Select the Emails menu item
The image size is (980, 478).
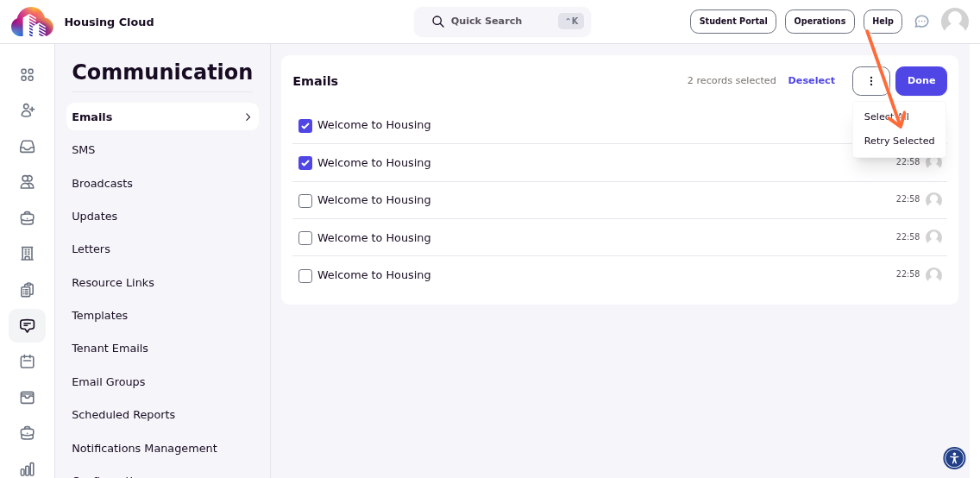pyautogui.click(x=162, y=116)
